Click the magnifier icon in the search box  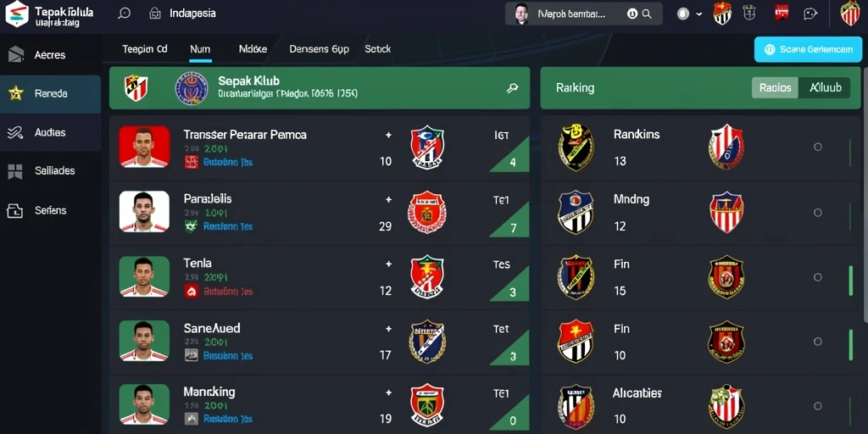tap(647, 14)
